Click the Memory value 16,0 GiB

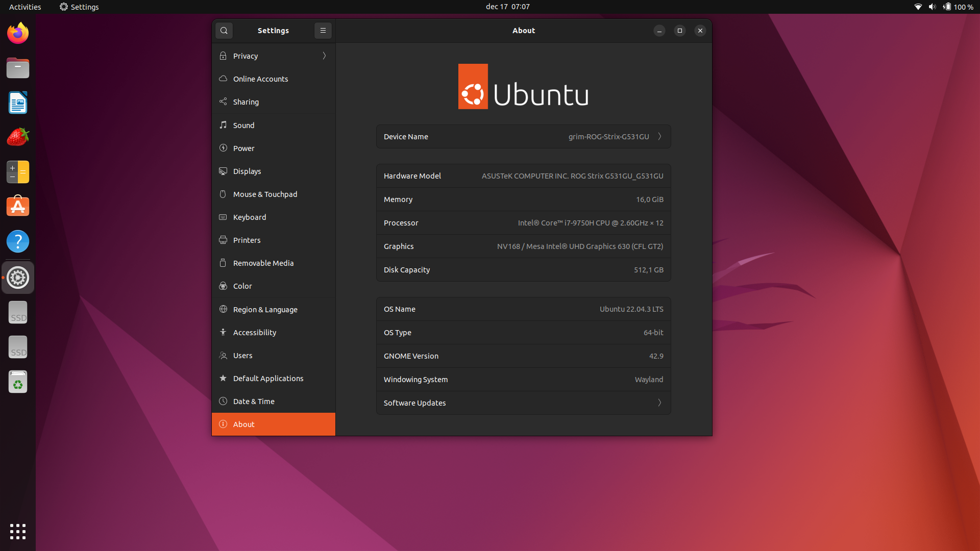pyautogui.click(x=649, y=199)
